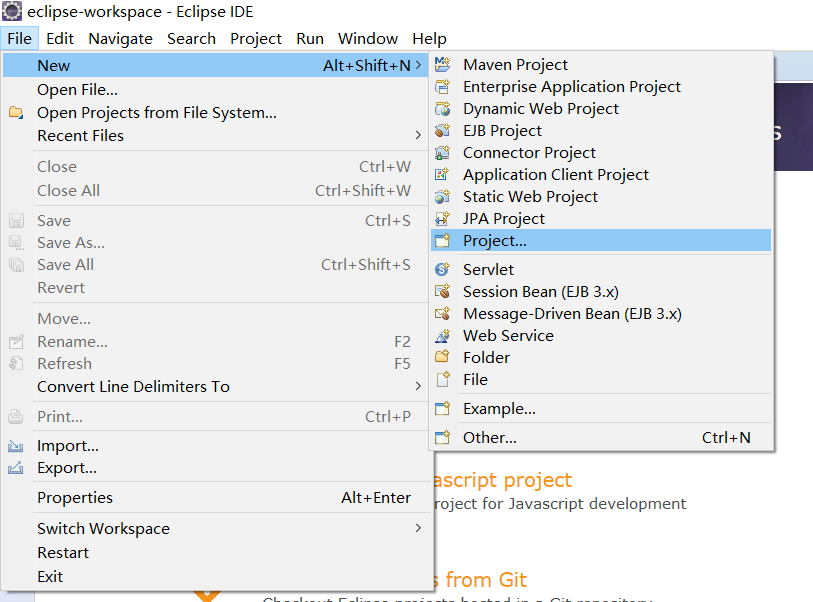Select Open Projects from File System...

tap(215, 113)
